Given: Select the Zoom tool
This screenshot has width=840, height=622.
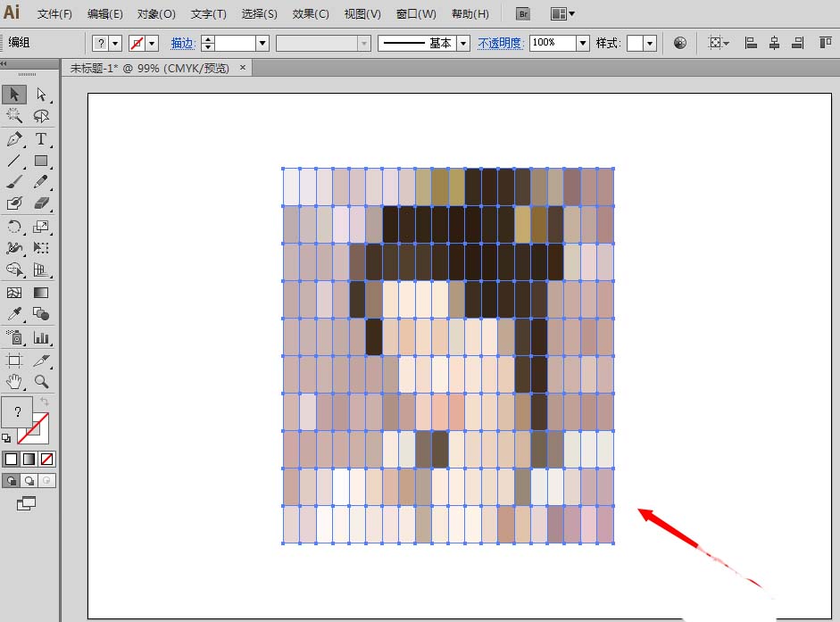Looking at the screenshot, I should (41, 381).
